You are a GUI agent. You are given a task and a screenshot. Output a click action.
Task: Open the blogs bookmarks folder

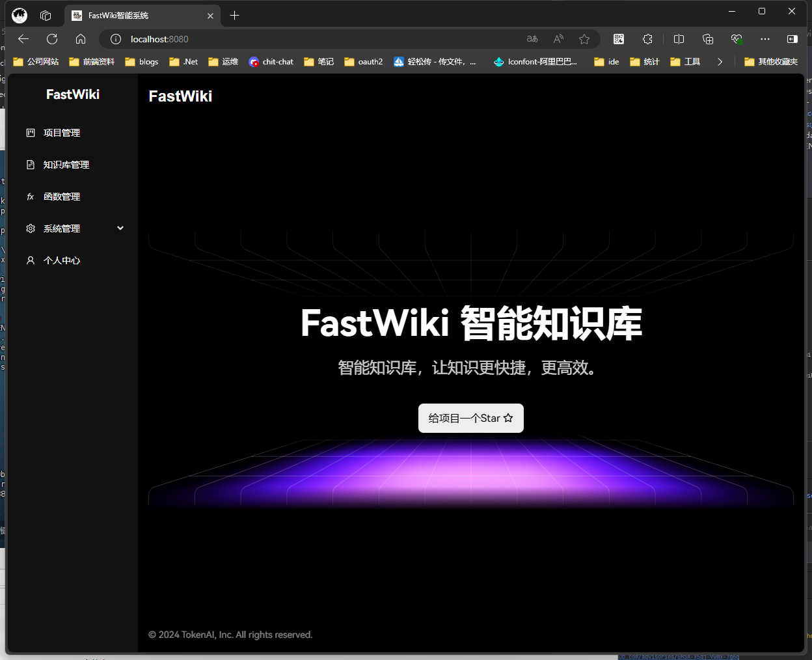pos(142,62)
